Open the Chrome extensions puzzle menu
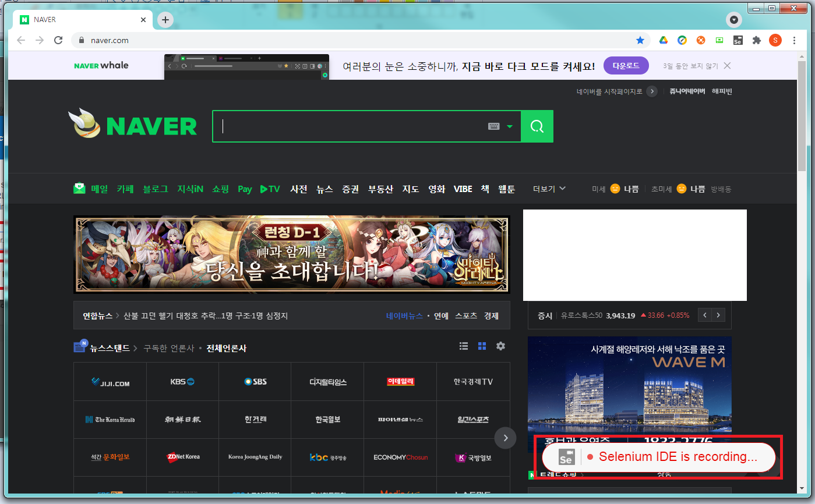This screenshot has height=504, width=815. click(x=757, y=40)
